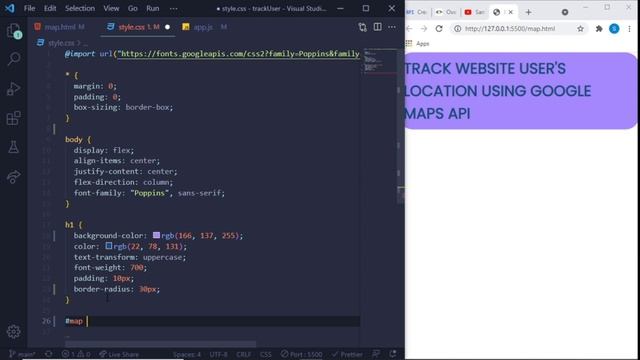Open the Manage gear at activity bar bottom
Image resolution: width=640 pixels, height=360 pixels.
(x=13, y=331)
